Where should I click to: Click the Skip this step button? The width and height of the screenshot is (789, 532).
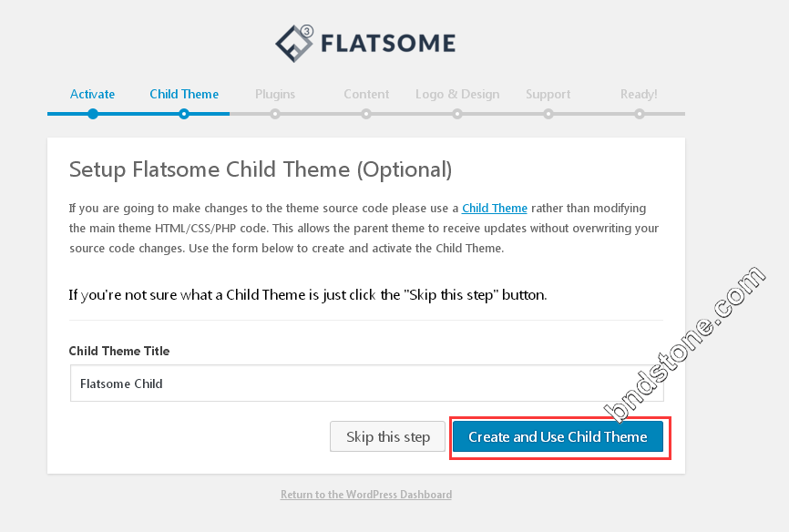[387, 437]
